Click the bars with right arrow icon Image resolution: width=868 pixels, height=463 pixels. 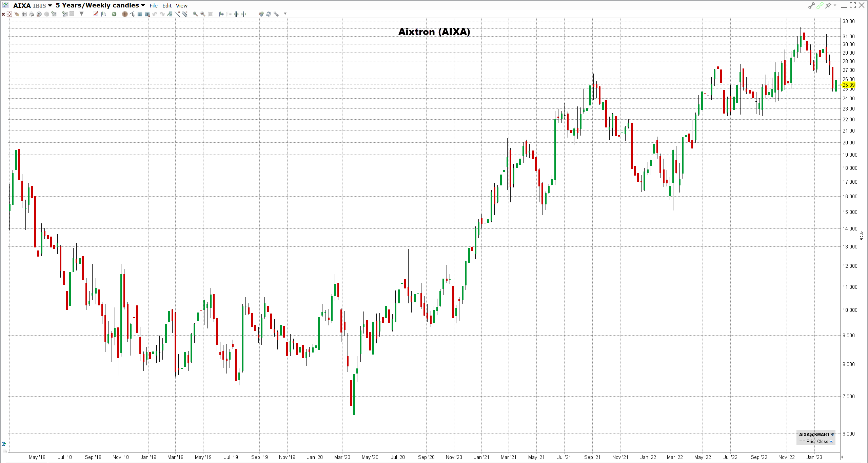click(221, 14)
